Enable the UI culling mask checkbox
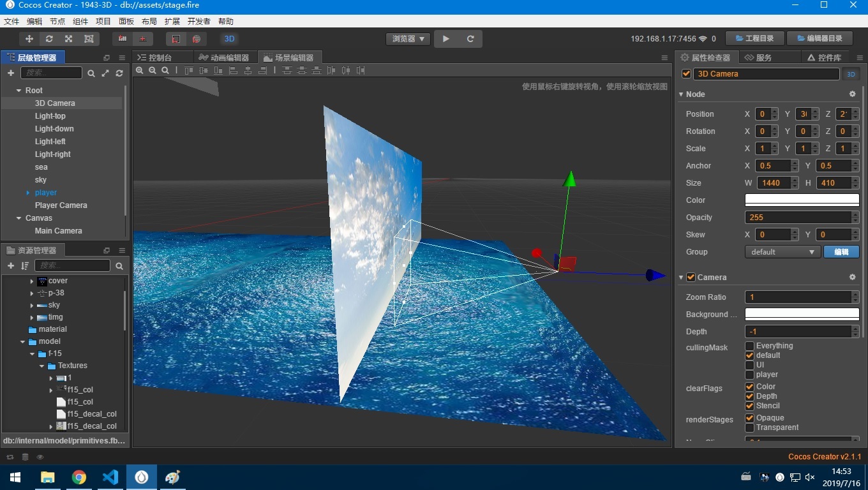 pyautogui.click(x=750, y=365)
